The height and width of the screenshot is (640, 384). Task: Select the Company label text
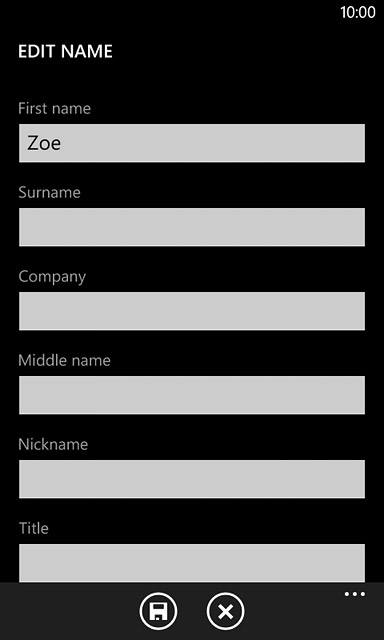[52, 277]
